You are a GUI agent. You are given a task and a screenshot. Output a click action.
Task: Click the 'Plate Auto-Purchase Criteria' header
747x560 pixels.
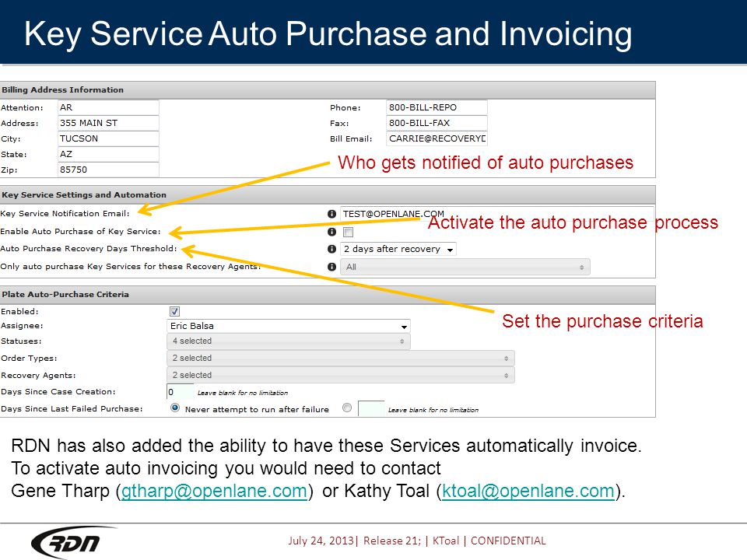(x=328, y=294)
